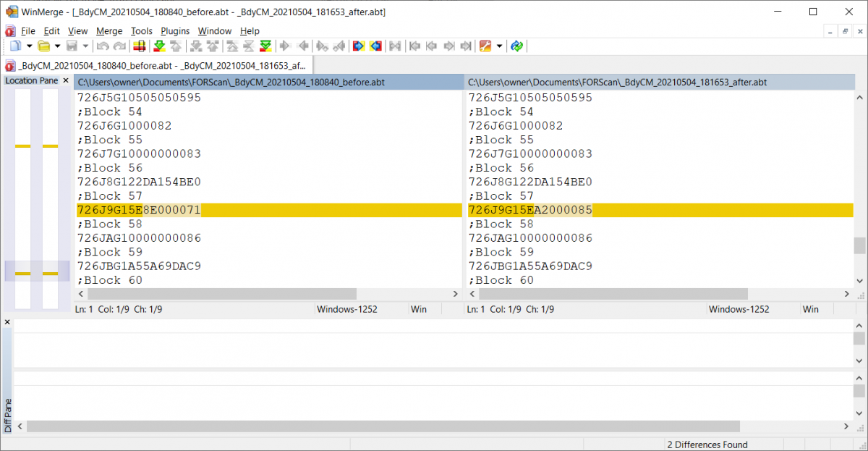The height and width of the screenshot is (451, 868).
Task: Click the Refresh comparison toolbar icon
Action: 516,46
